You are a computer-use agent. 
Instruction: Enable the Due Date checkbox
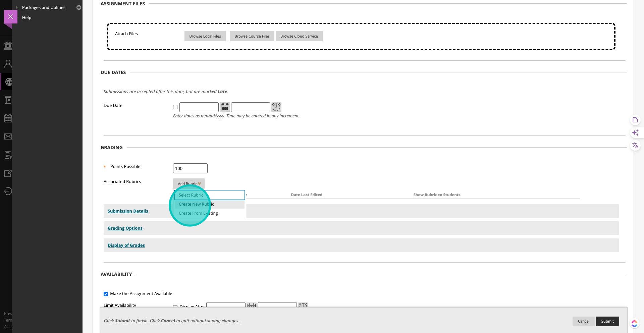[x=175, y=107]
